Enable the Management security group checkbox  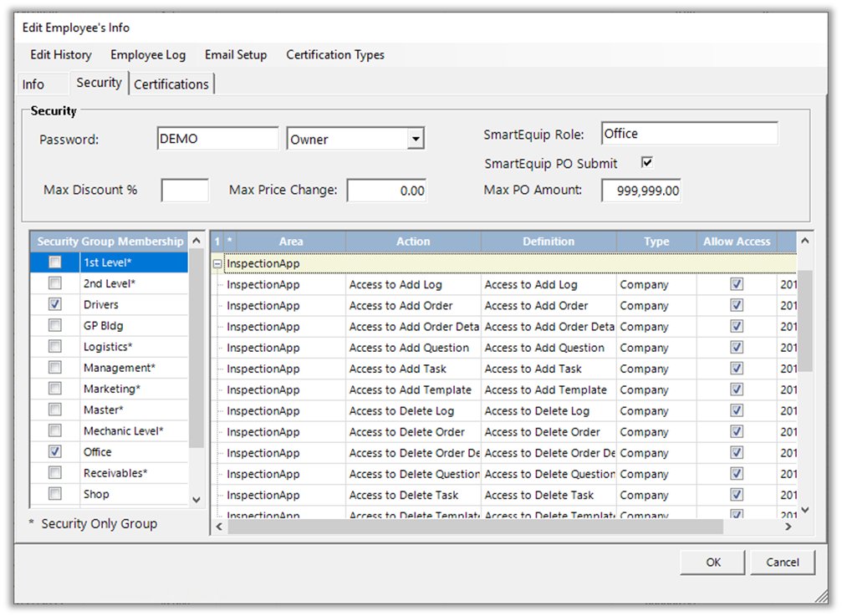55,368
